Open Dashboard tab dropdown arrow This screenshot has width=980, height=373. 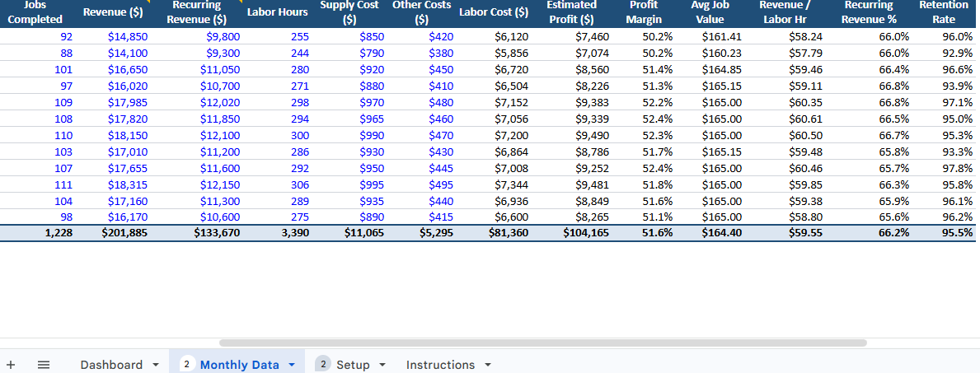[x=156, y=365]
